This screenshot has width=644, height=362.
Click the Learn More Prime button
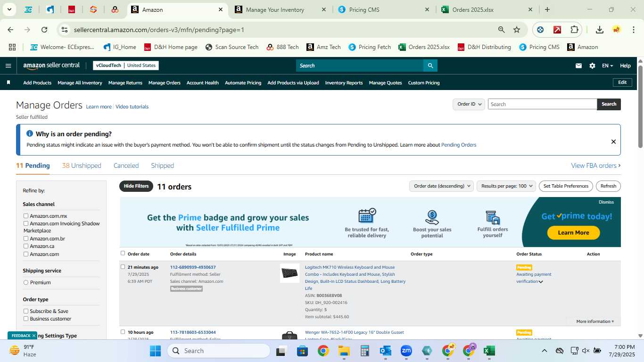point(573,232)
